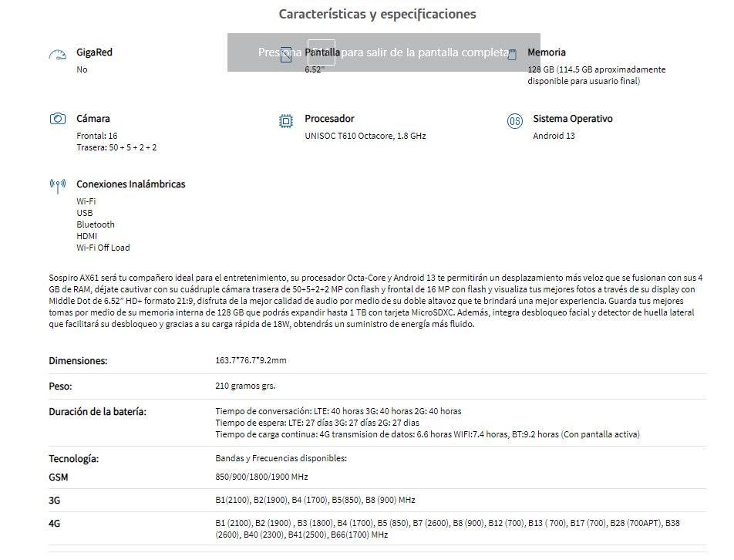
Task: Click the UNISOC T610 Octacore processor text
Action: pos(365,136)
